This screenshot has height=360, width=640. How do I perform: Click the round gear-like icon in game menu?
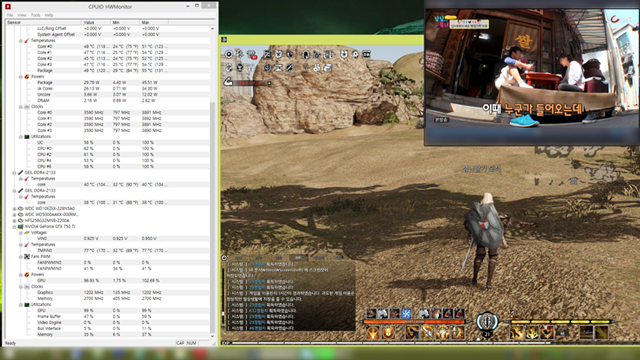coord(229,54)
